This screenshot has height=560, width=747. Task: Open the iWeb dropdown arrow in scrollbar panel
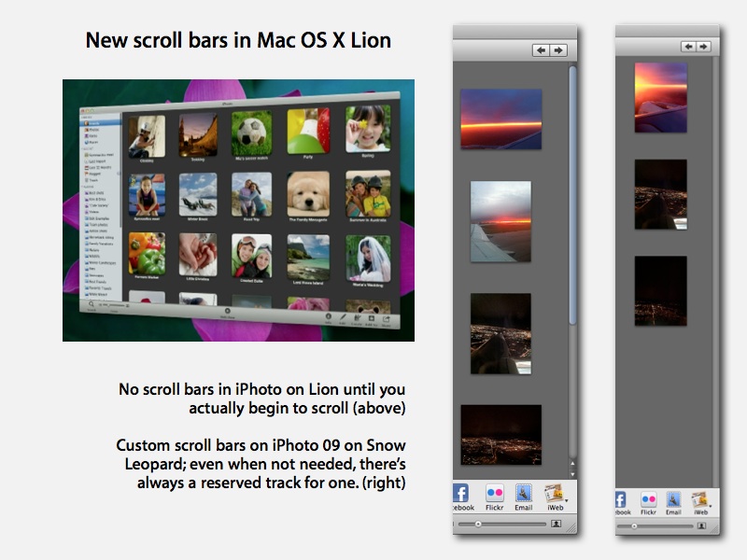[x=567, y=500]
